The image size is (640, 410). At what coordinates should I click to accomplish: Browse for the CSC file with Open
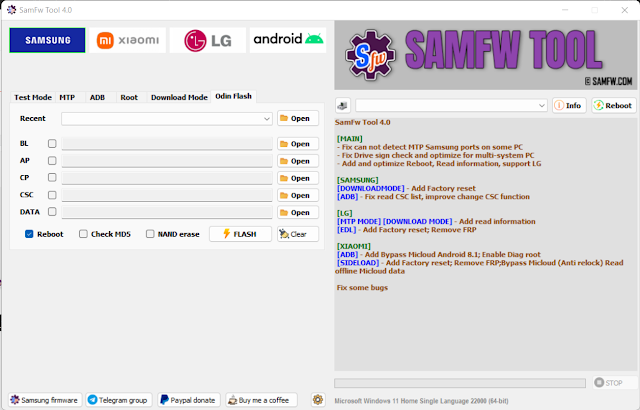click(x=298, y=195)
